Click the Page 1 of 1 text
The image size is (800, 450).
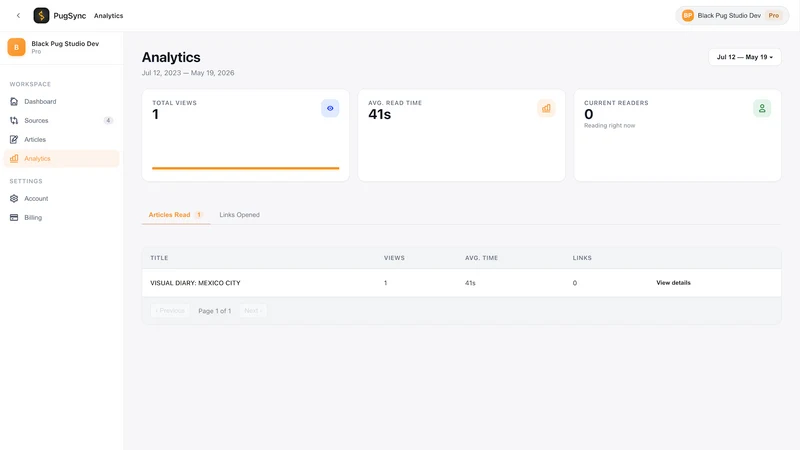tap(214, 311)
